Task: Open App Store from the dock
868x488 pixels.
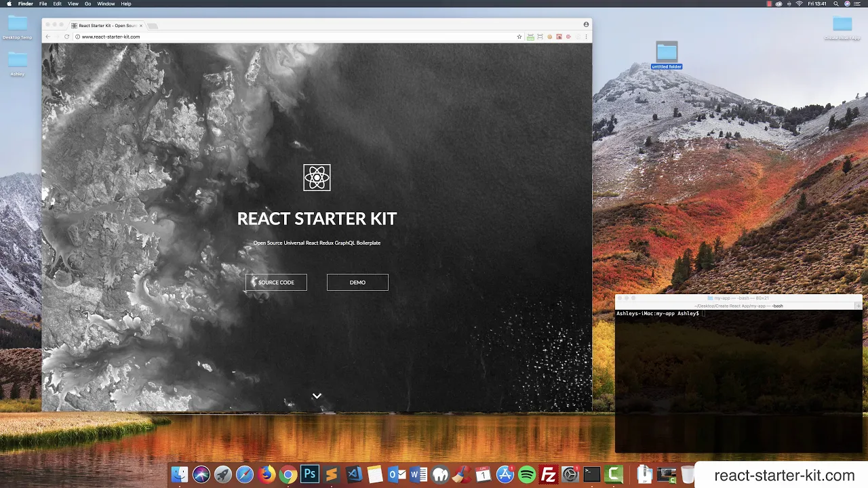Action: point(505,474)
